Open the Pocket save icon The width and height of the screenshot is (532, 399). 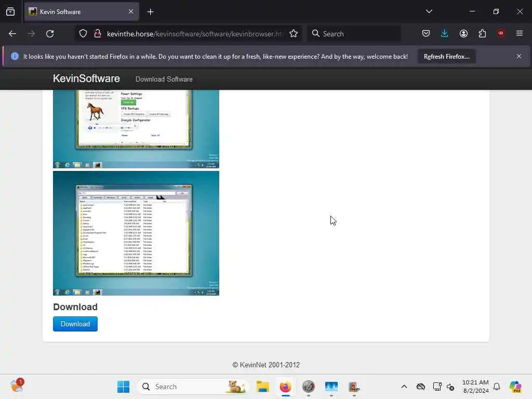[426, 34]
